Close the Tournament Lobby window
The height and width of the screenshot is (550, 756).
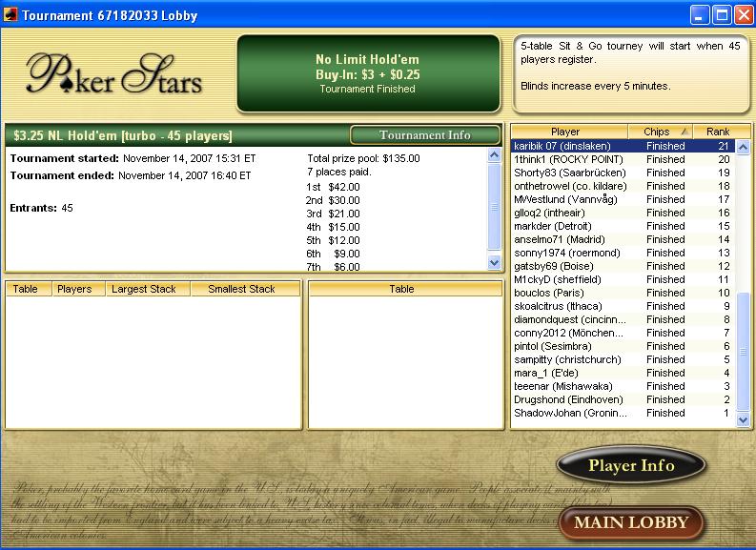[744, 15]
